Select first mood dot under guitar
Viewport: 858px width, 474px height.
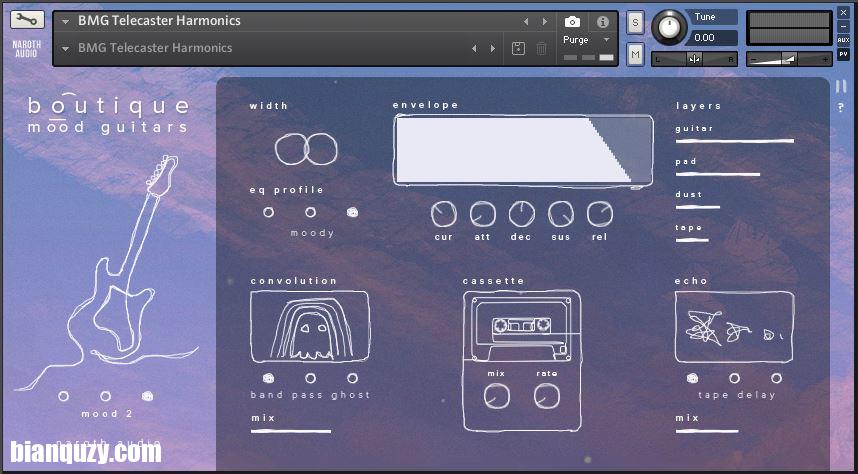tap(63, 396)
